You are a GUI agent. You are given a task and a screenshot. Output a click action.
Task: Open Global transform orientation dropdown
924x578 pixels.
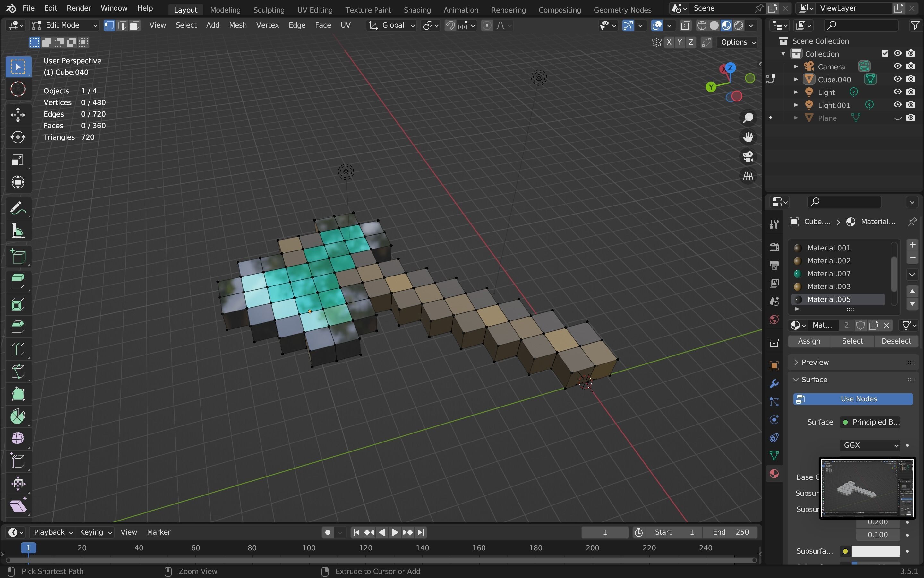click(392, 25)
